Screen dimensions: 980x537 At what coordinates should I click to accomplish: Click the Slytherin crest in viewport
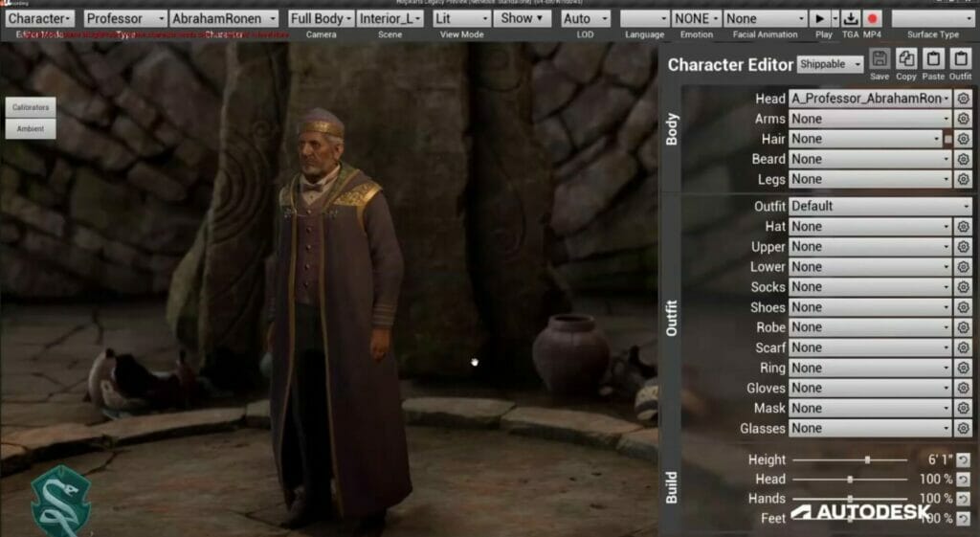pyautogui.click(x=60, y=501)
